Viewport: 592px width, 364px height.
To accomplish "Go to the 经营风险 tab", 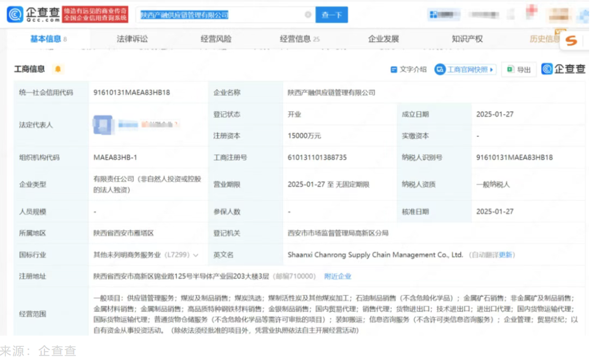I will coord(216,39).
